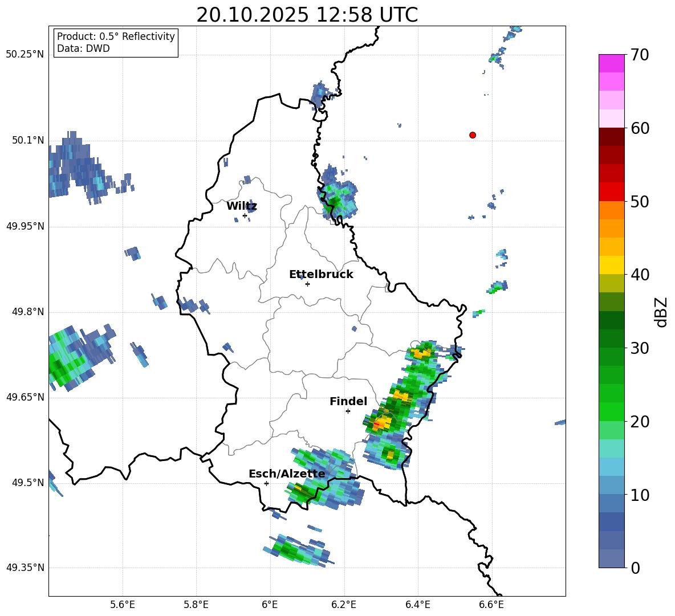The width and height of the screenshot is (675, 616).
Task: Click the colorbar tick label 40
Action: pyautogui.click(x=639, y=275)
